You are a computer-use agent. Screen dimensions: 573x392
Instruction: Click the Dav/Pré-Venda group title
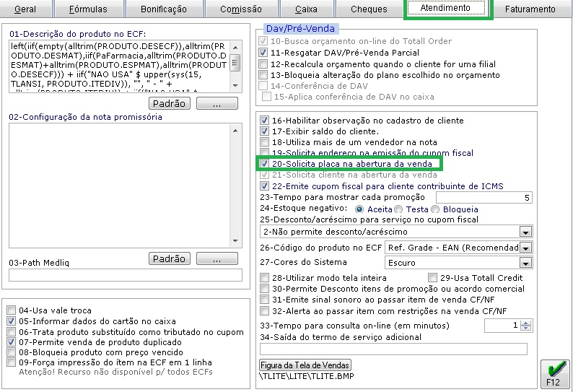300,29
